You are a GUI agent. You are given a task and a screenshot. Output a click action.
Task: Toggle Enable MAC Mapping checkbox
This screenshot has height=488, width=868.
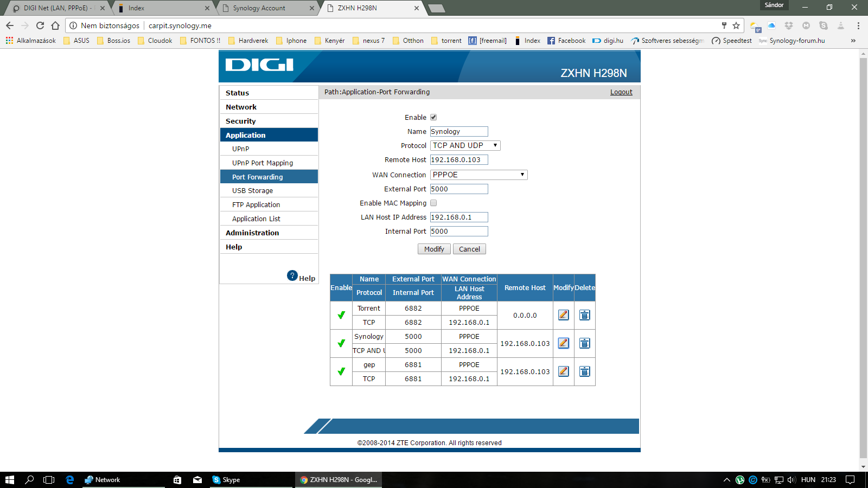pos(433,203)
